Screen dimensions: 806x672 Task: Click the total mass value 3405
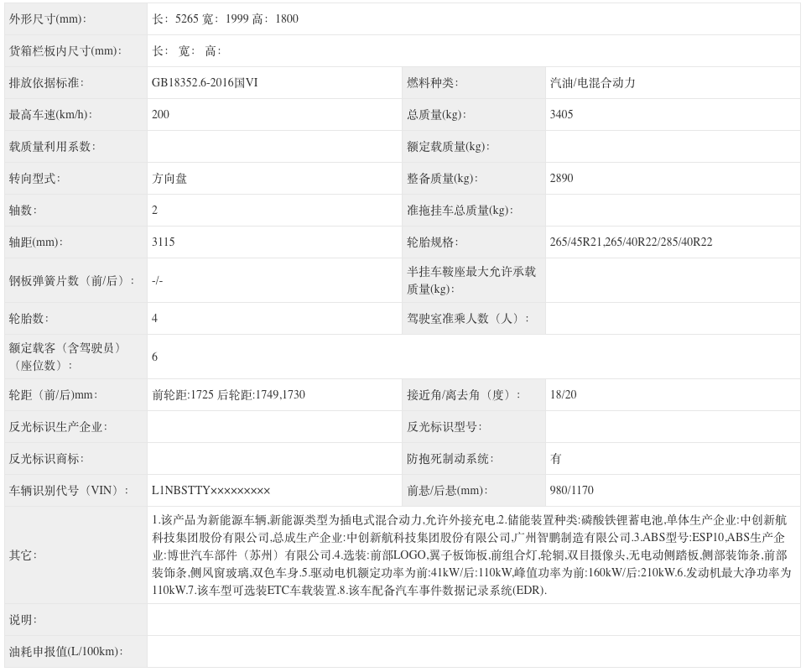562,114
